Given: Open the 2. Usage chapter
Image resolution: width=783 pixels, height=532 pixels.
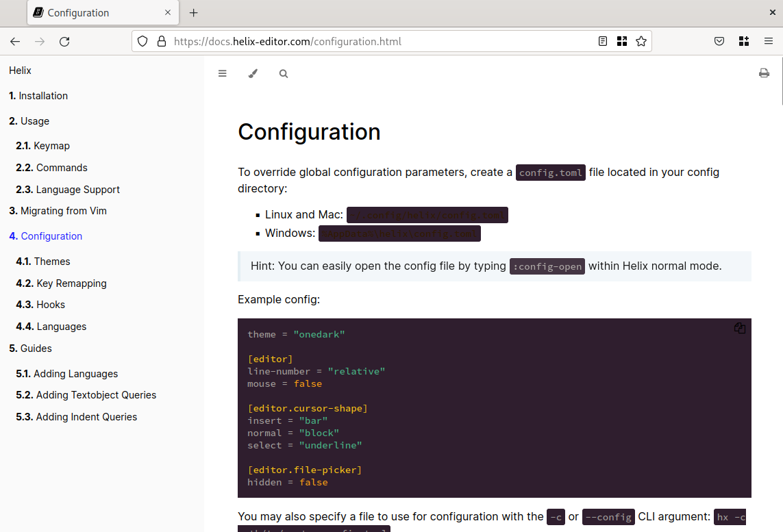Looking at the screenshot, I should click(29, 121).
